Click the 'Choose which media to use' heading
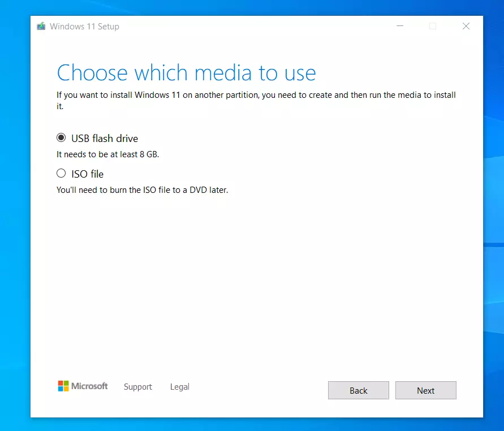504x431 pixels. click(x=187, y=72)
